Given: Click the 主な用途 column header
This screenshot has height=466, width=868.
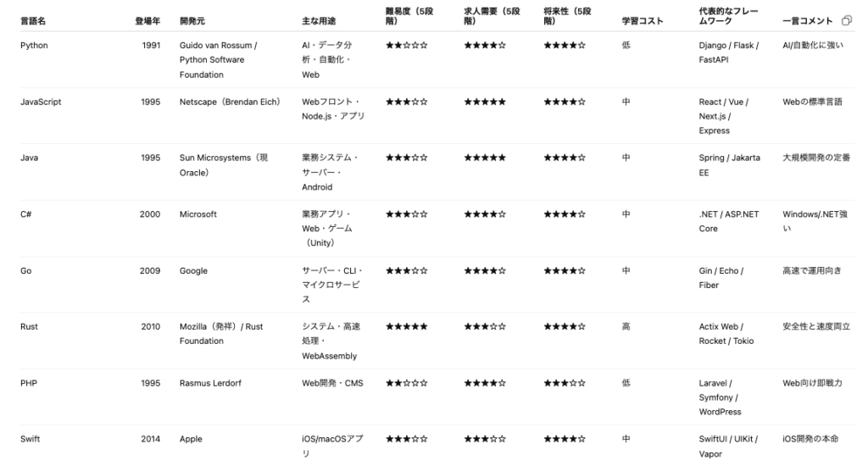Looking at the screenshot, I should (318, 19).
